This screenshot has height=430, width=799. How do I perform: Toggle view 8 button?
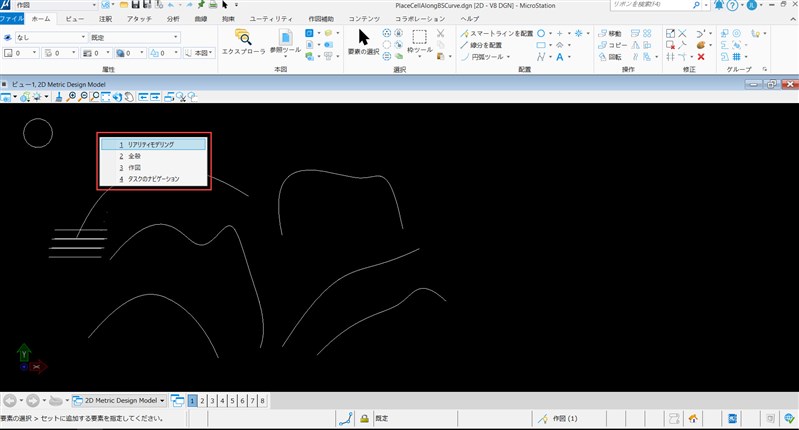(x=262, y=400)
